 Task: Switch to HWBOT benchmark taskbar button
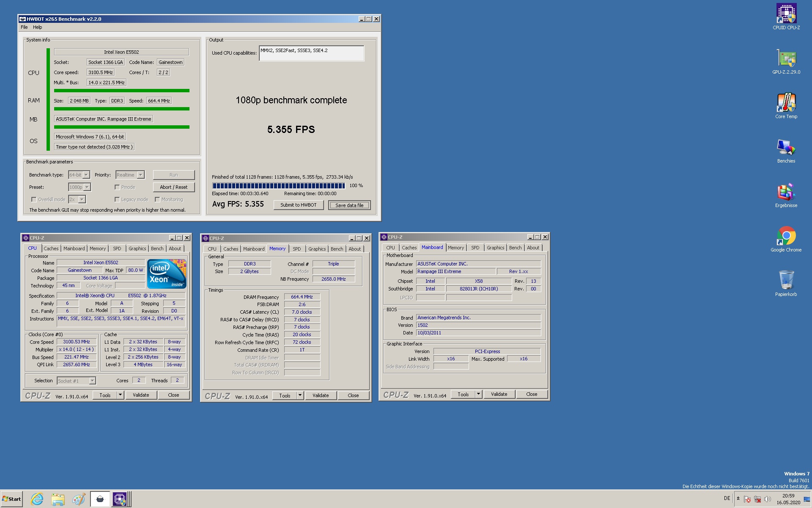point(100,499)
